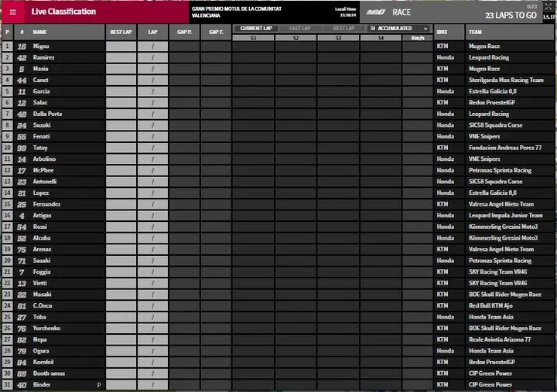The height and width of the screenshot is (392, 557).
Task: Click the GAP P. column header
Action: pos(184,32)
